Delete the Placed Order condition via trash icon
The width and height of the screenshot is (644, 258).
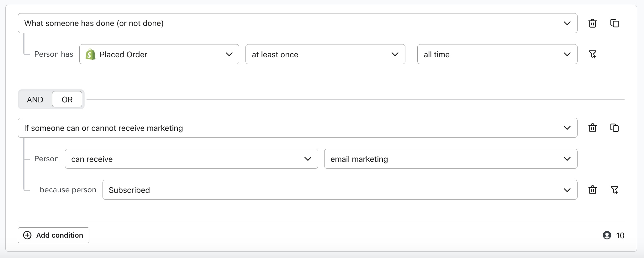(593, 23)
